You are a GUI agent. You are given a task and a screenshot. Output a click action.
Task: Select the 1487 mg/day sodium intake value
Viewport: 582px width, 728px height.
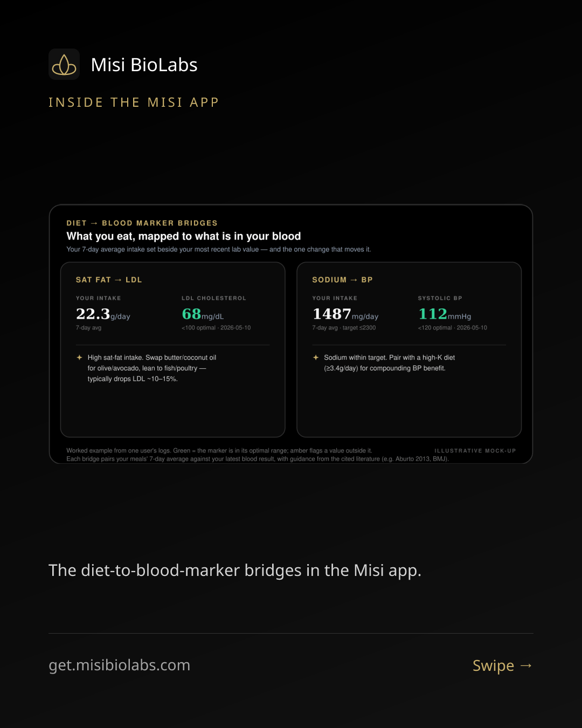point(345,314)
